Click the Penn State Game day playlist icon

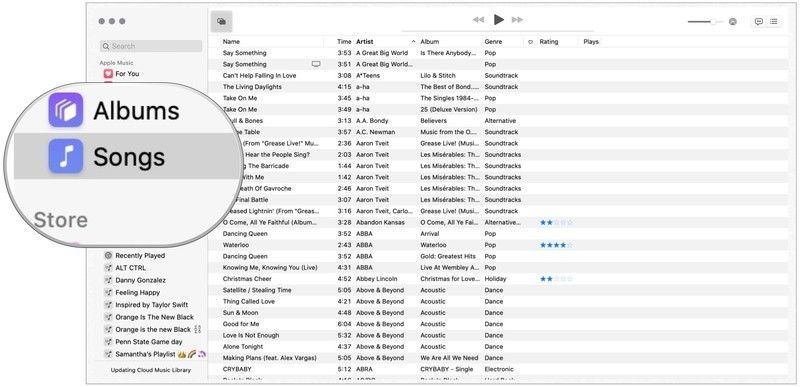tap(108, 342)
